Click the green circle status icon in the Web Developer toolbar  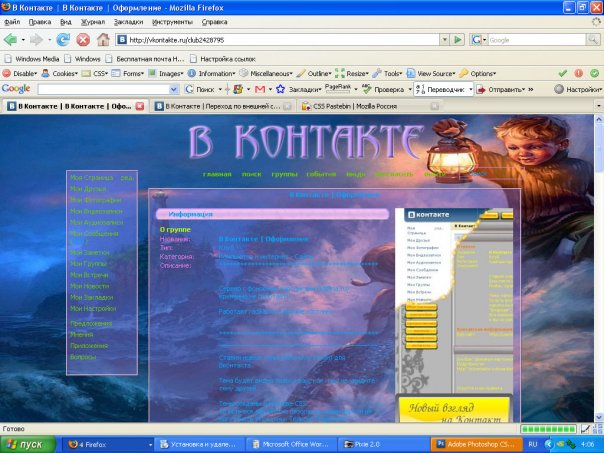[x=595, y=73]
